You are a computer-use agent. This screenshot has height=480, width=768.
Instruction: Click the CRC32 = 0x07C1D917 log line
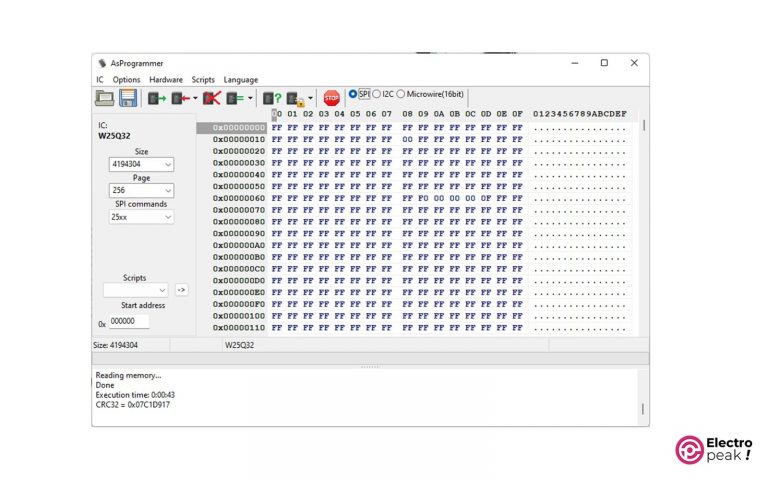(133, 405)
